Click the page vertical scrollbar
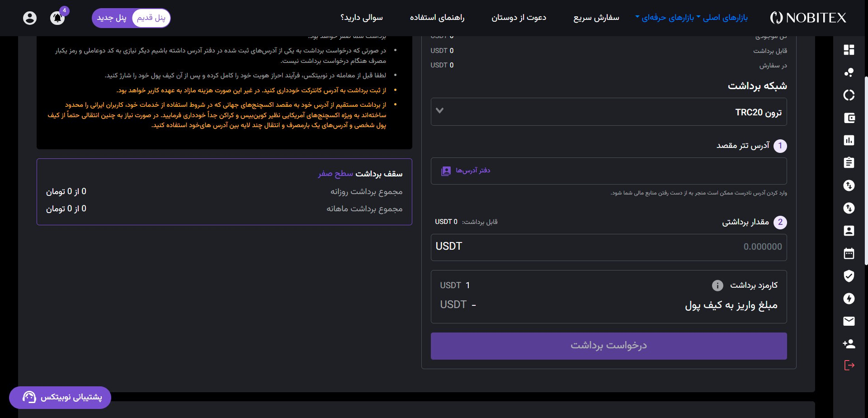This screenshot has width=868, height=418. pyautogui.click(x=866, y=170)
